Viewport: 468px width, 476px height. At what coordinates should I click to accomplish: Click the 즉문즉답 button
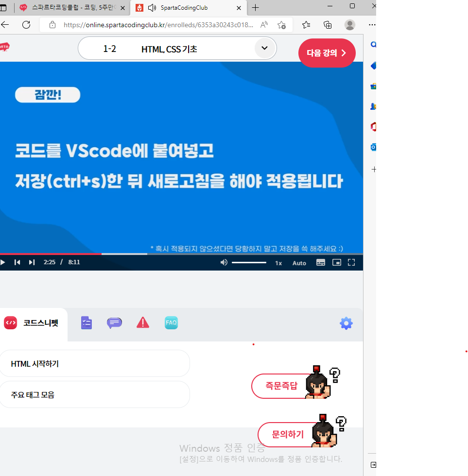coord(281,386)
